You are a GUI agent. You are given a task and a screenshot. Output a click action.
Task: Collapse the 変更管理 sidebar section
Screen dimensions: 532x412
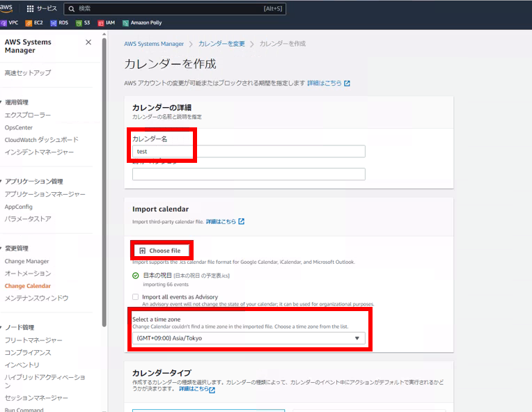click(2, 248)
